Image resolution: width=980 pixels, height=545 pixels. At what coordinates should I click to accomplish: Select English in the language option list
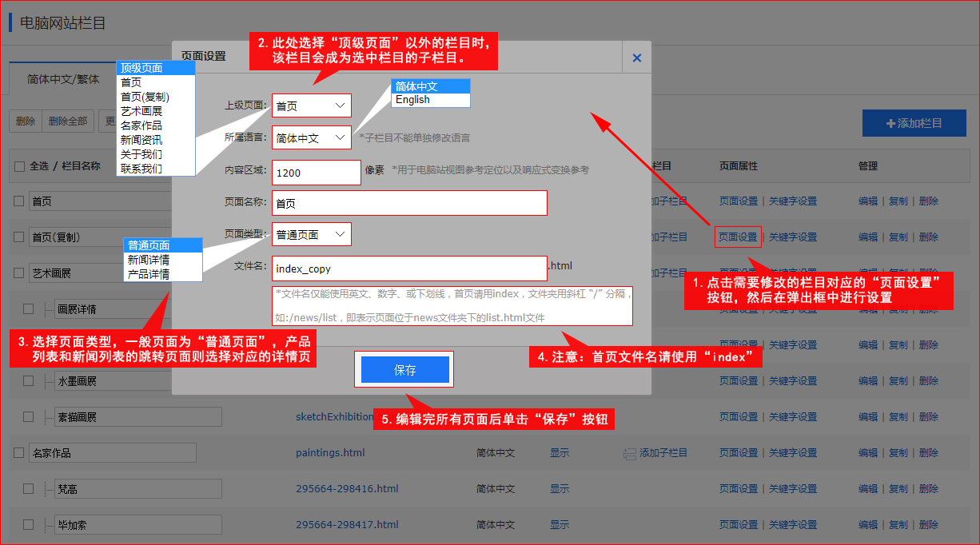[x=413, y=99]
